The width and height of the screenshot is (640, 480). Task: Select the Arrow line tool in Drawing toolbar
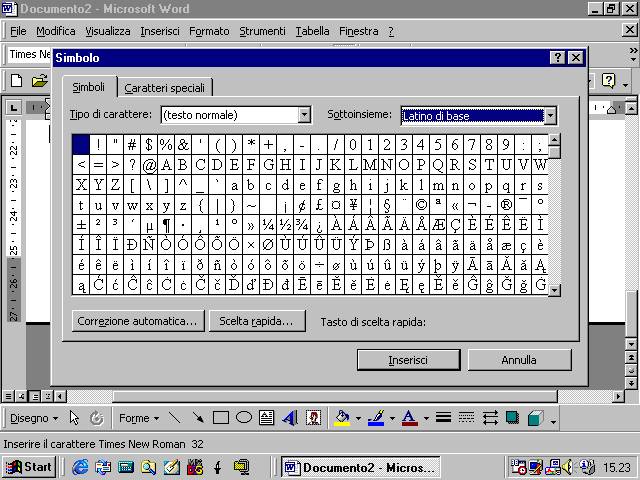pyautogui.click(x=198, y=418)
